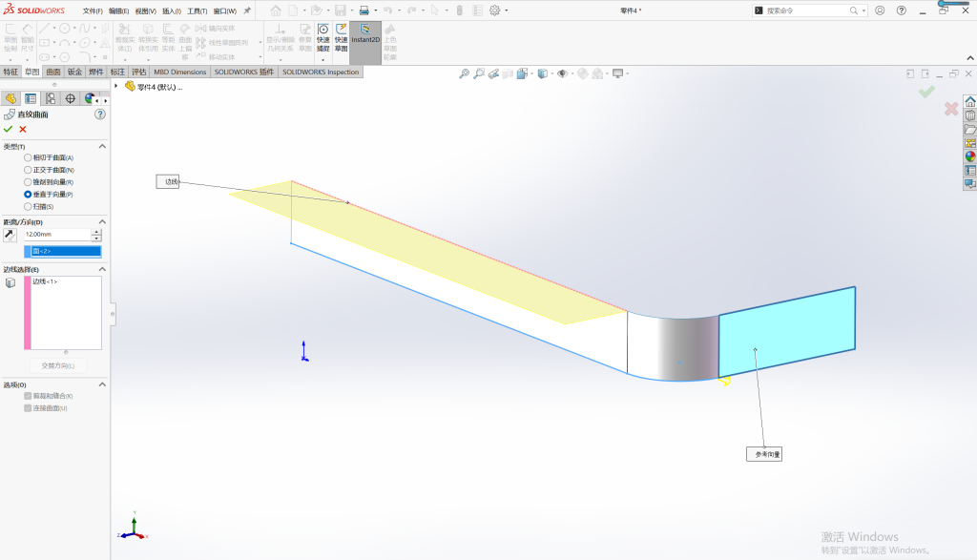Switch to the 曲面 tab
The width and height of the screenshot is (977, 560).
[x=53, y=72]
